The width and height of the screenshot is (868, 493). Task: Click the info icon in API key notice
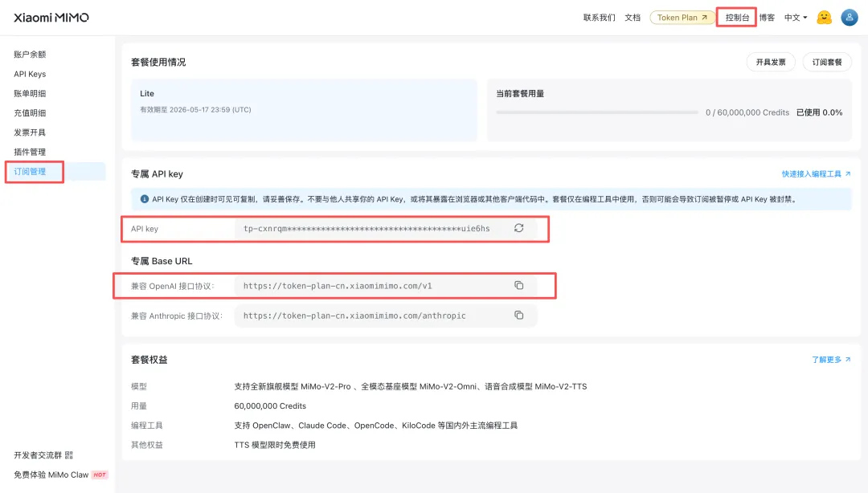click(x=145, y=198)
